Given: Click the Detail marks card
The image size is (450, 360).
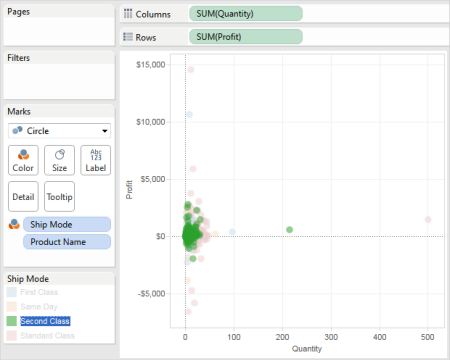Looking at the screenshot, I should point(23,197).
